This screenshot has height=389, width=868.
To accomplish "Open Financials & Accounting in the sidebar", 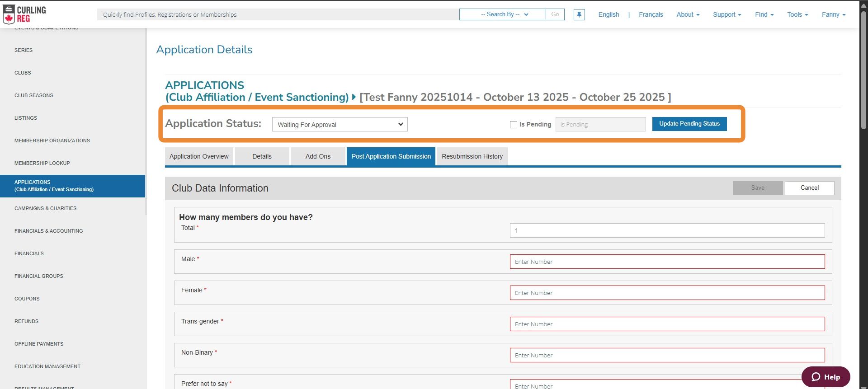I will click(x=49, y=231).
